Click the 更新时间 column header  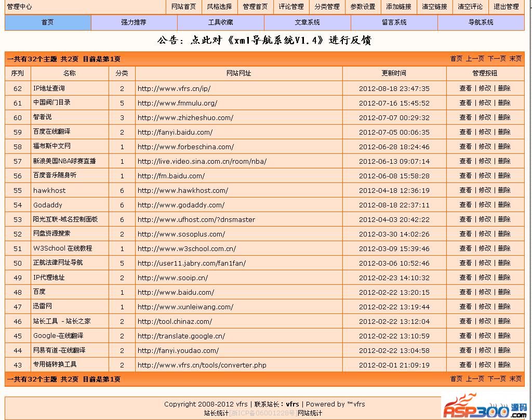(394, 73)
